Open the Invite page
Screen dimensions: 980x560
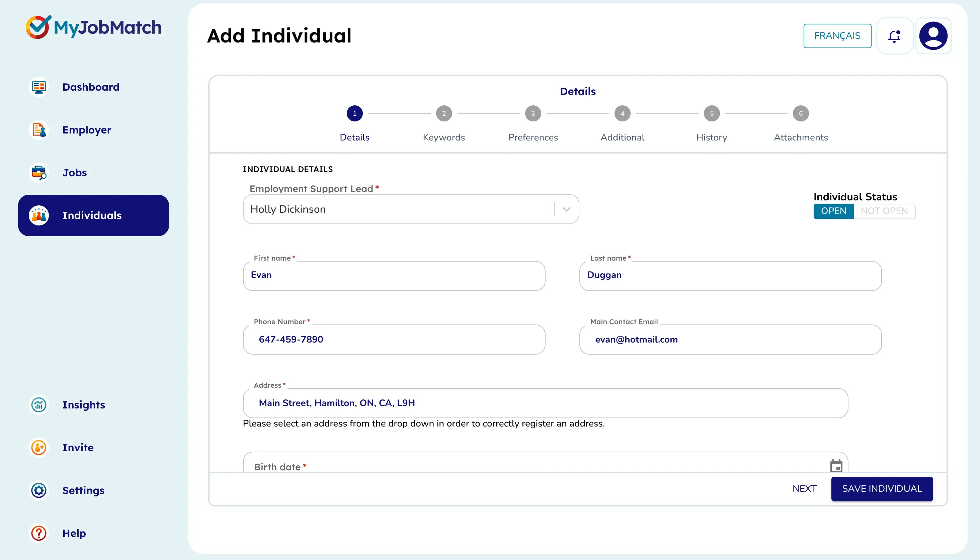point(78,447)
